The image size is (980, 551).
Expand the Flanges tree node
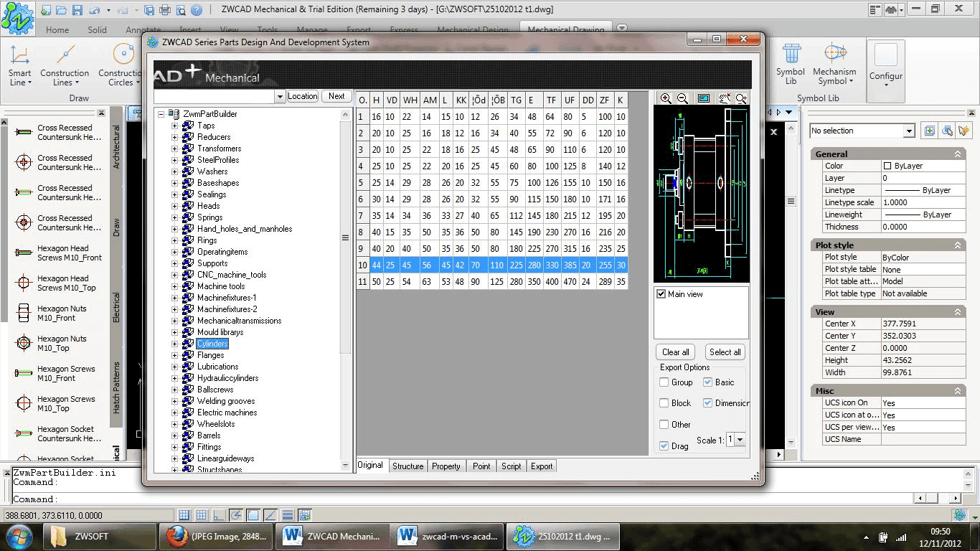point(174,355)
